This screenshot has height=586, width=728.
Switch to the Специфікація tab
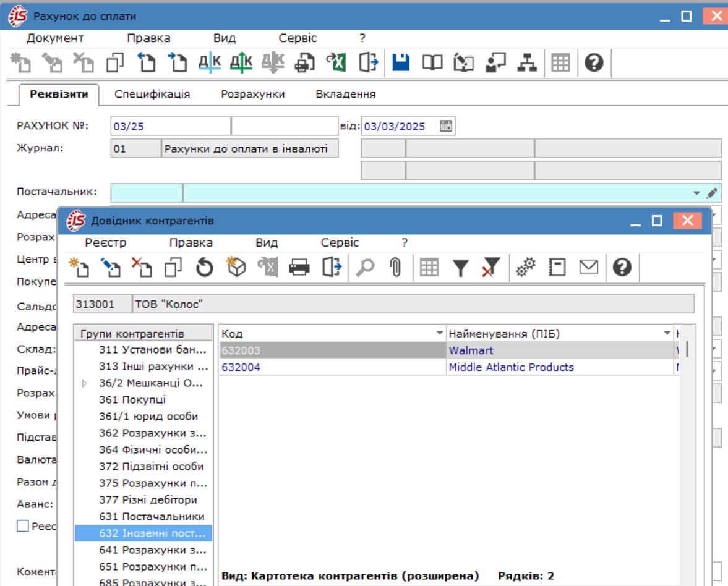tap(152, 94)
